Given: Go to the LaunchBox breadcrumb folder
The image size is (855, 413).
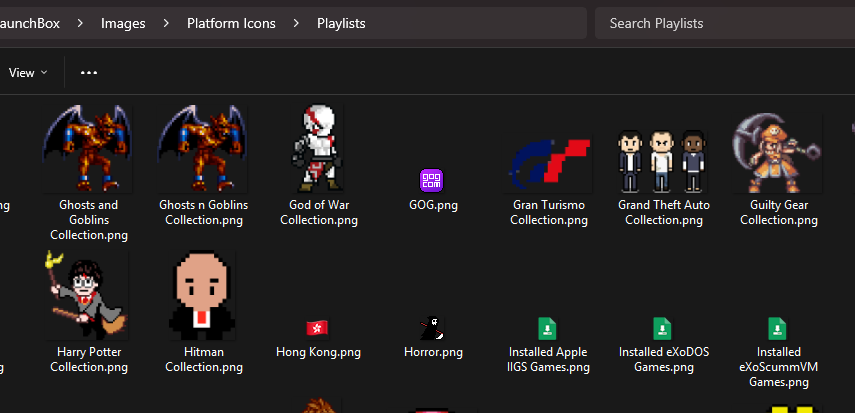Looking at the screenshot, I should pos(30,23).
